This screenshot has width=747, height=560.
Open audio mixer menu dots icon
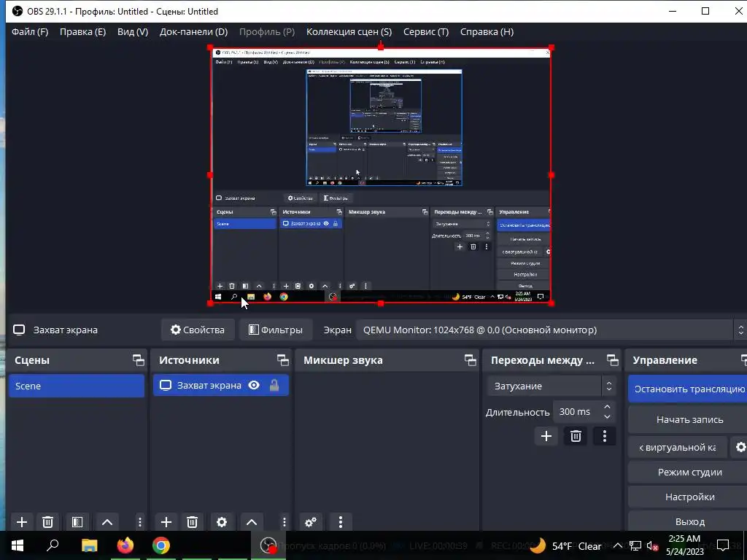[x=340, y=522]
